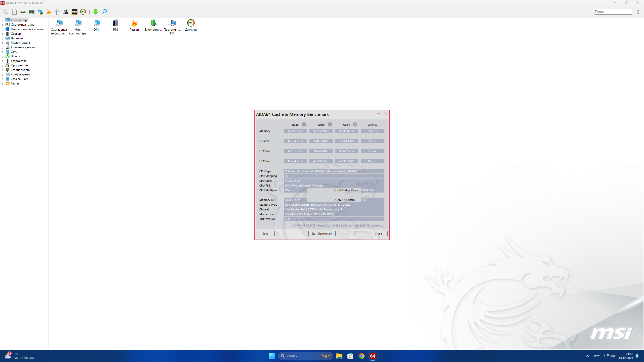Click the Read info icon

(x=304, y=124)
